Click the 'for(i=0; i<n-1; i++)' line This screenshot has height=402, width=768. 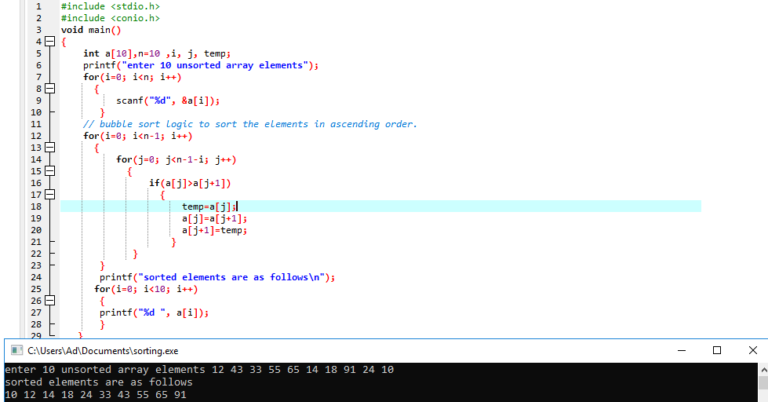138,136
